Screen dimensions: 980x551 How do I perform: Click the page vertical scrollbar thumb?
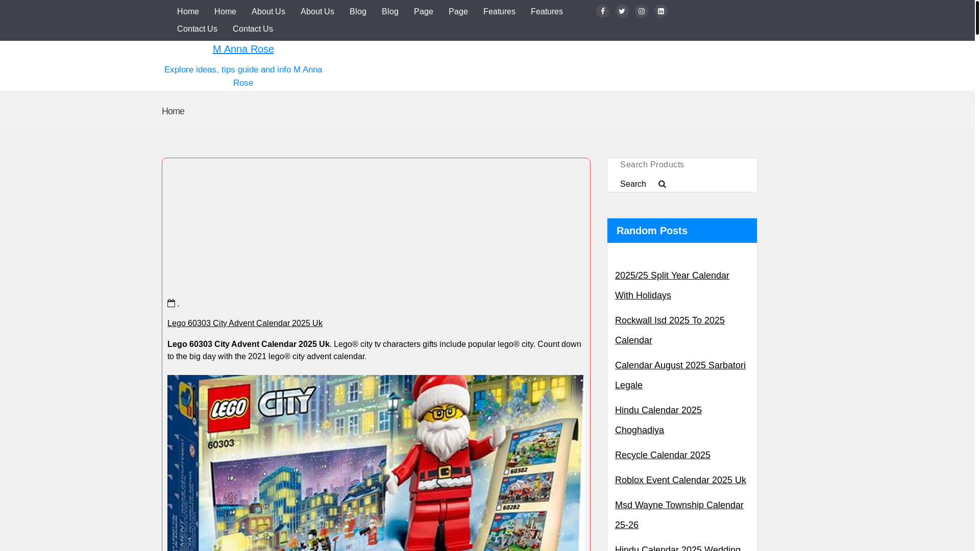pos(977,17)
